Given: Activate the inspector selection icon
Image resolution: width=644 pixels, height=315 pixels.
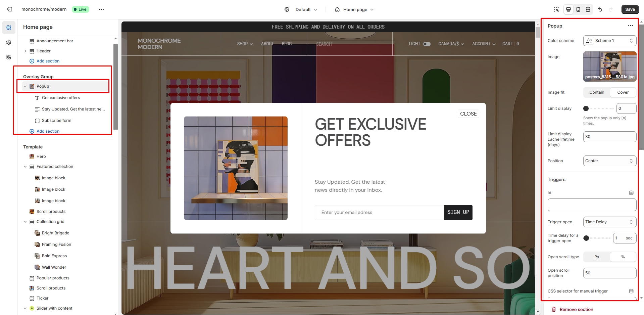Looking at the screenshot, I should point(556,9).
